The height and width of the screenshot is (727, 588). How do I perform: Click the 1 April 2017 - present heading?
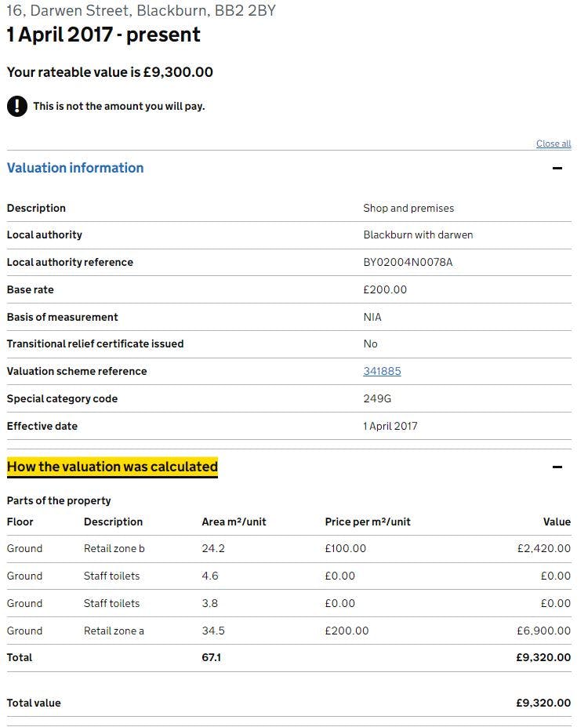coord(103,35)
